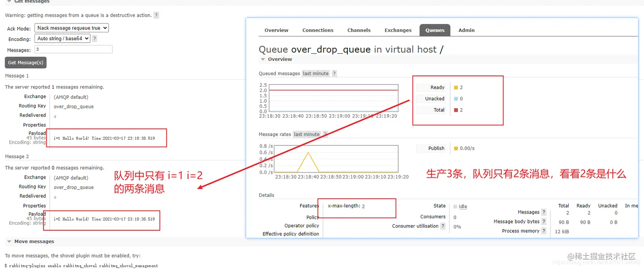The height and width of the screenshot is (269, 644).
Task: Click 'Consumers' label in Details
Action: pos(433,217)
